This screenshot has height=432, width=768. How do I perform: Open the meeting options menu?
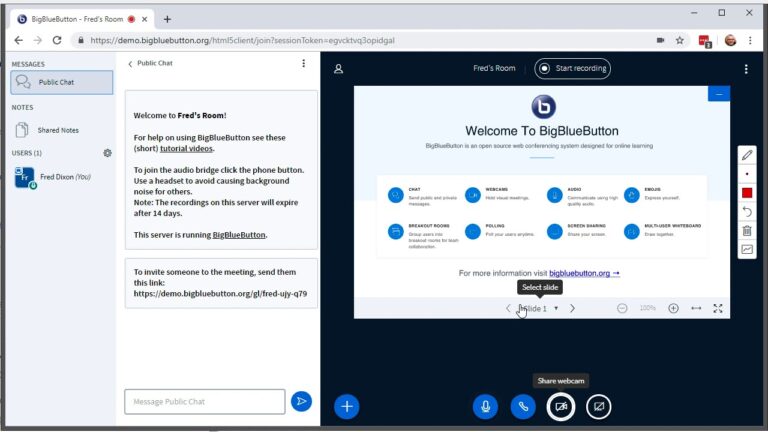tap(746, 69)
